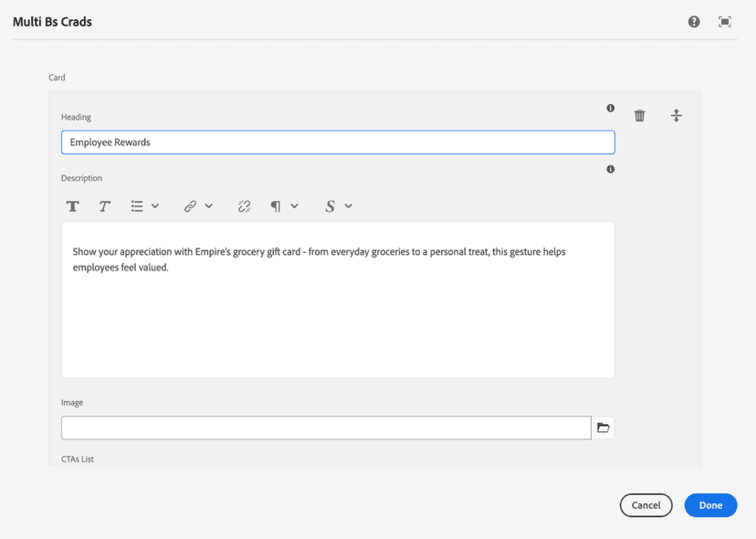Click the Multi Bs Crads dialog title

[52, 22]
